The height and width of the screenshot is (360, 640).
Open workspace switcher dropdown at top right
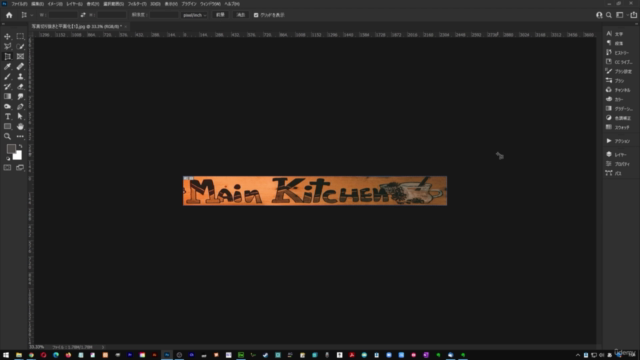tap(620, 15)
